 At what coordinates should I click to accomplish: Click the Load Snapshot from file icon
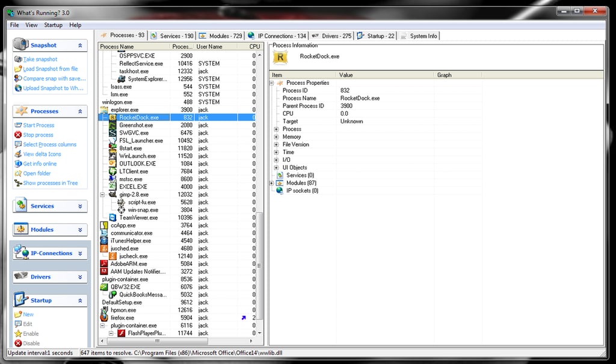[x=18, y=69]
